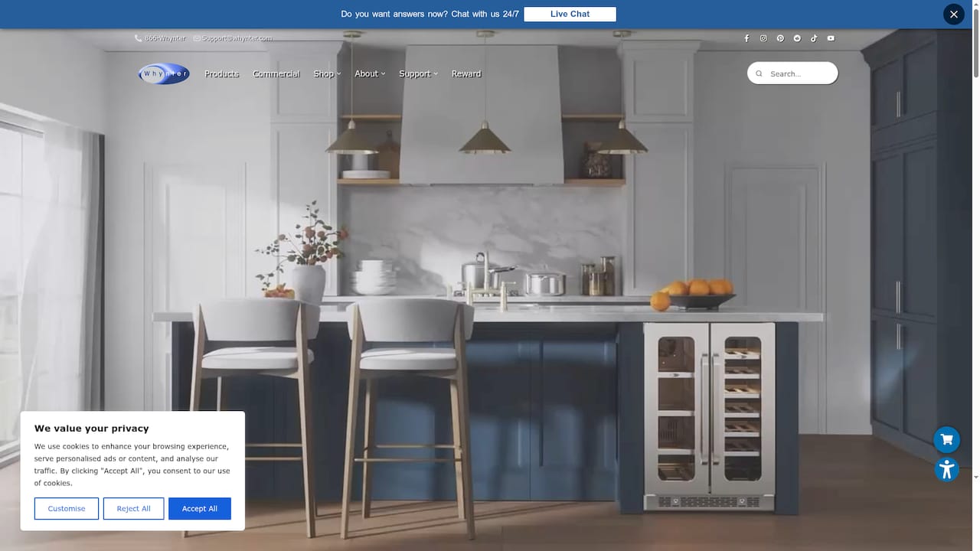This screenshot has width=980, height=551.
Task: Expand the Shop dropdown menu
Action: pyautogui.click(x=327, y=73)
